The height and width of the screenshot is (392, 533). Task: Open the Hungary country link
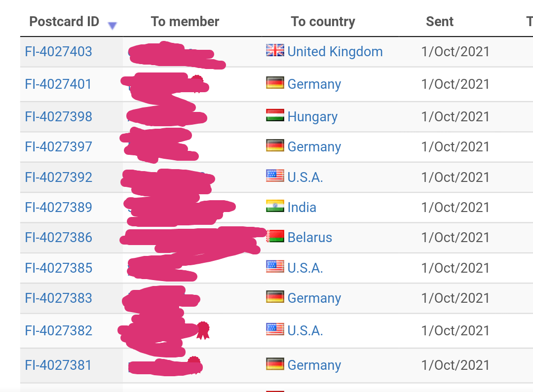[312, 117]
